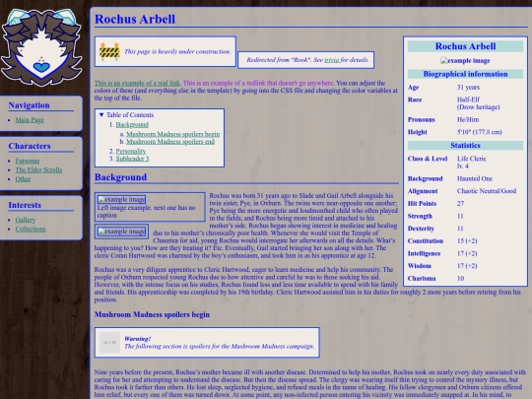Click the construction barrier icon
Image resolution: width=532 pixels, height=399 pixels.
pos(109,52)
